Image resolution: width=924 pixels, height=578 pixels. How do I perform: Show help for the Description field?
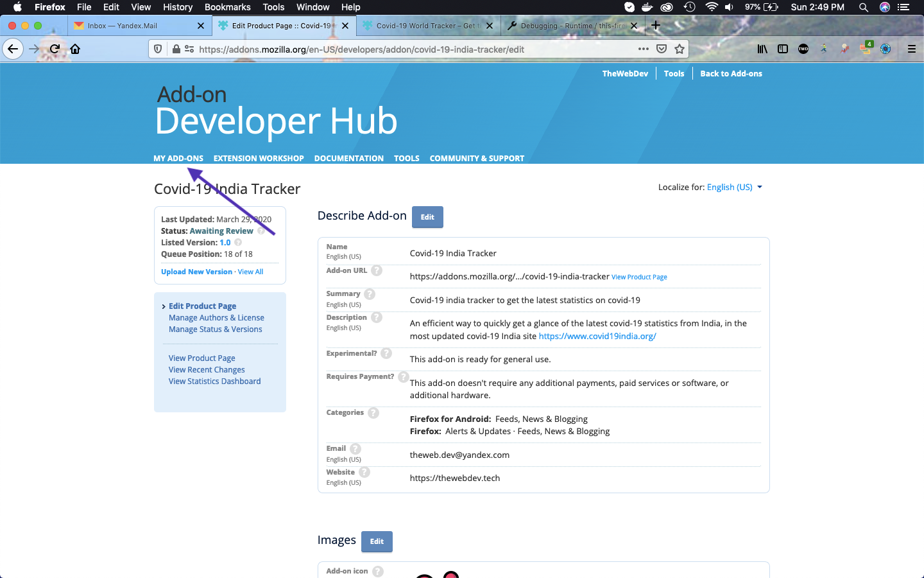point(377,317)
